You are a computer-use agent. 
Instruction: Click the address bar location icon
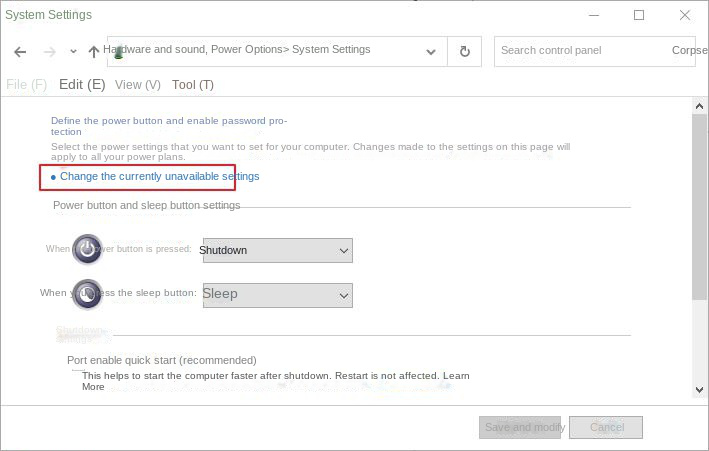click(118, 52)
